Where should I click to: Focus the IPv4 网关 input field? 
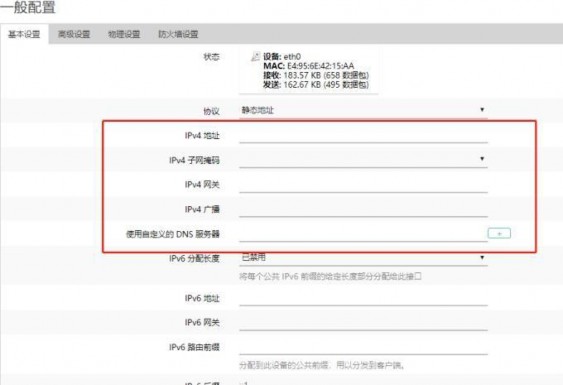point(363,185)
